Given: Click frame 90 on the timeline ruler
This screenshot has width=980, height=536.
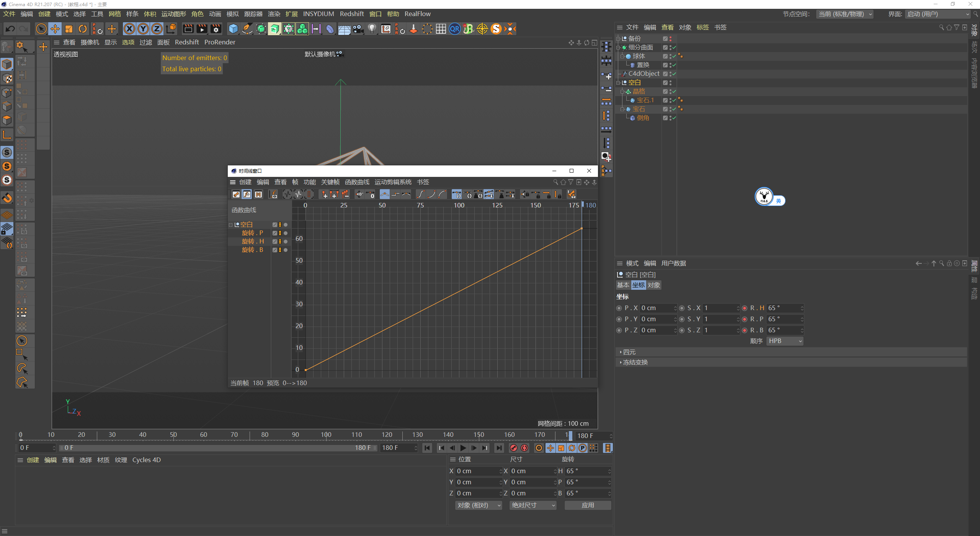Looking at the screenshot, I should [x=296, y=435].
